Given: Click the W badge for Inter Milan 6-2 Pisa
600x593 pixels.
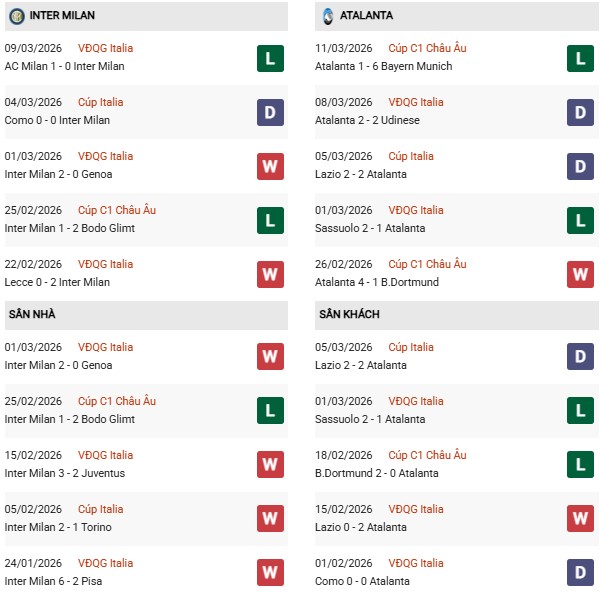Looking at the screenshot, I should [x=269, y=573].
